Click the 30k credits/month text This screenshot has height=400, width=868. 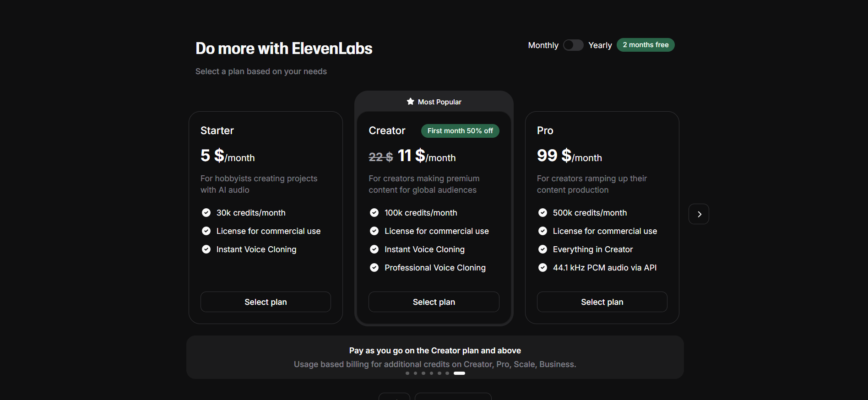pyautogui.click(x=251, y=213)
